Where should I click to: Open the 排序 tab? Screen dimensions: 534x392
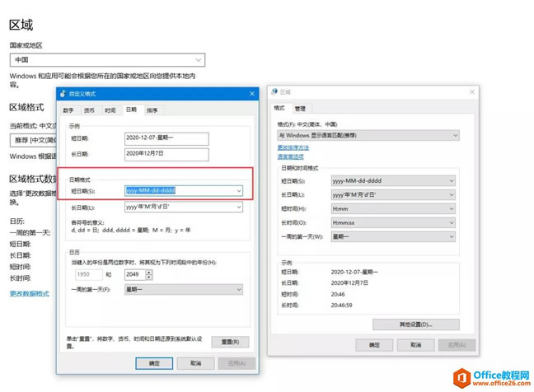[x=152, y=110]
